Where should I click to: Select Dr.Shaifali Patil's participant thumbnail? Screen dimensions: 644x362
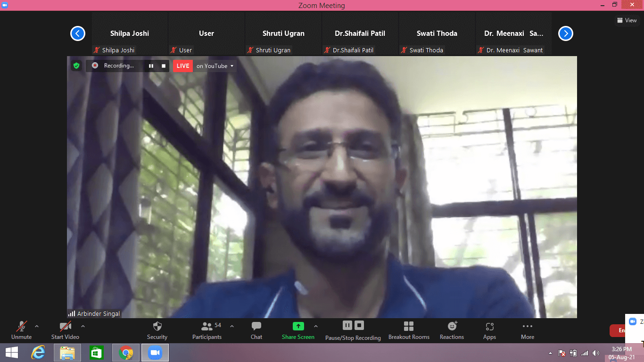point(360,34)
